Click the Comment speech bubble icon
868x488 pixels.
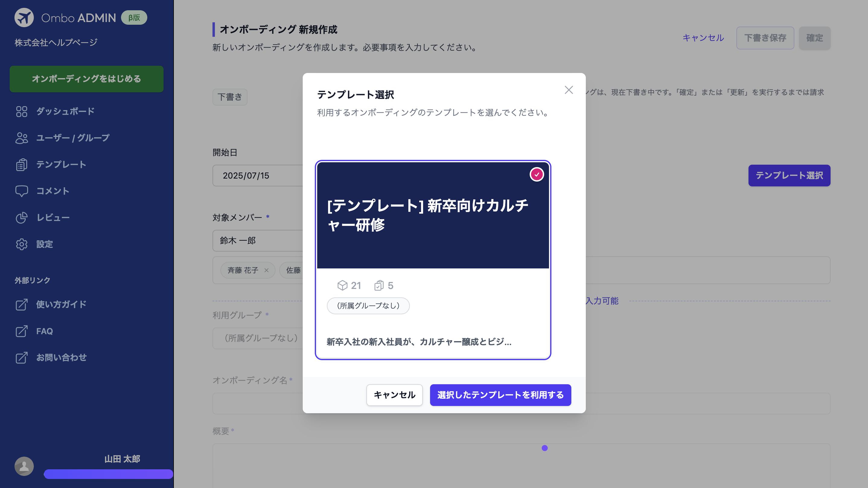pyautogui.click(x=21, y=191)
